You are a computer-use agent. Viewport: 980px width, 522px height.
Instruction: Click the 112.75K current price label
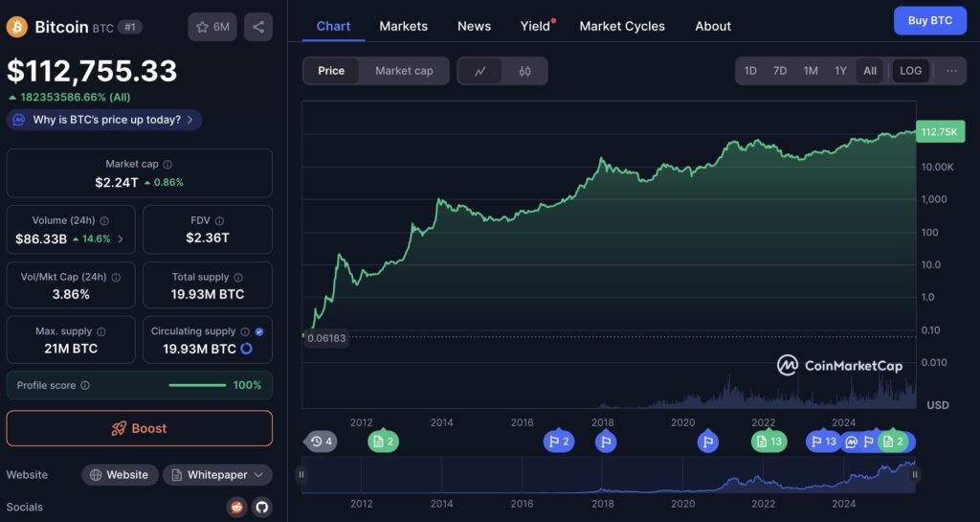(940, 132)
